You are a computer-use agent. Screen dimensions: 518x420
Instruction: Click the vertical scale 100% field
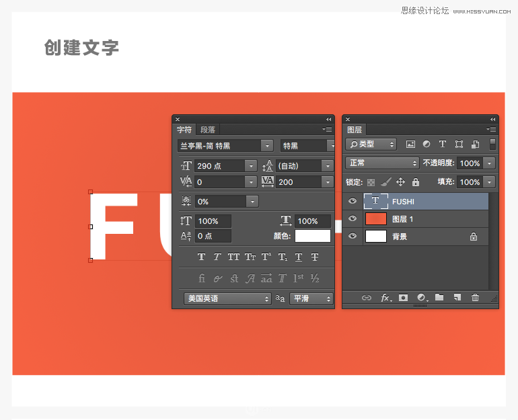coord(213,220)
